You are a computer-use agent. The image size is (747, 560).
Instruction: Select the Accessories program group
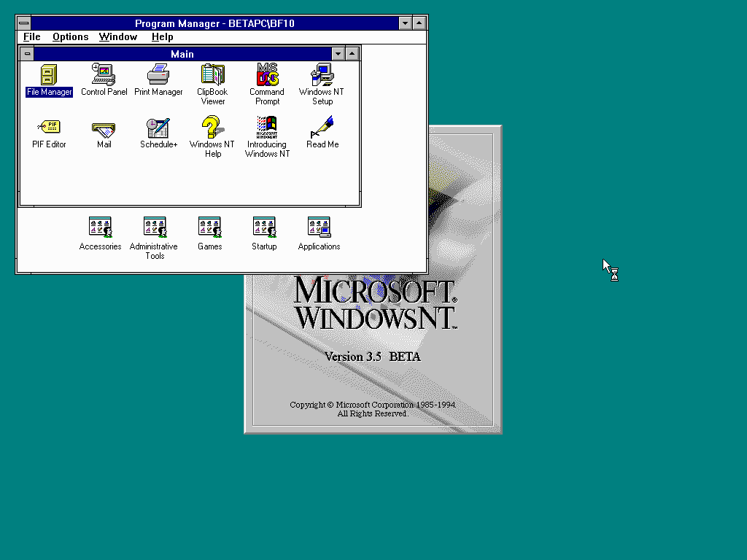tap(100, 227)
